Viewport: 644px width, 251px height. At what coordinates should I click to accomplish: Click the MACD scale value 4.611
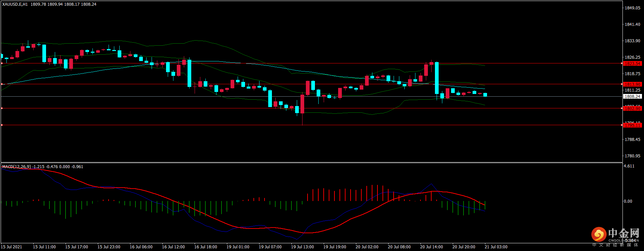point(629,166)
